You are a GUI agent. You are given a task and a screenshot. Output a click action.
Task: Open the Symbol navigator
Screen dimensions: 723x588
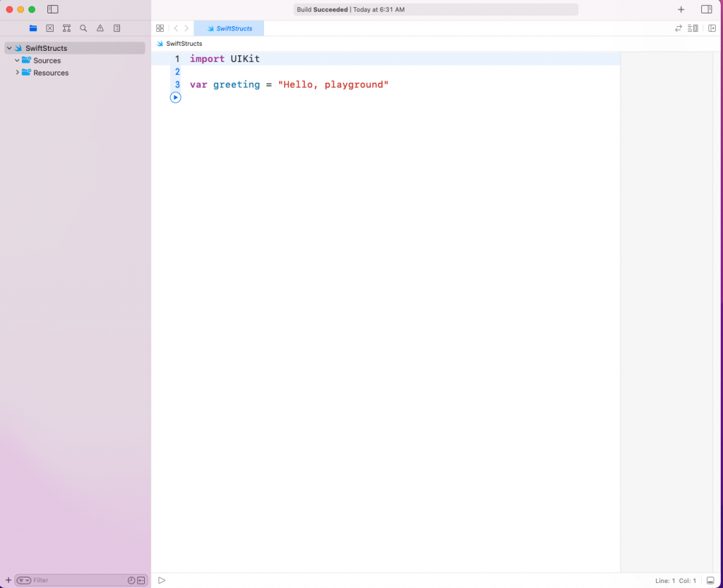[x=66, y=28]
